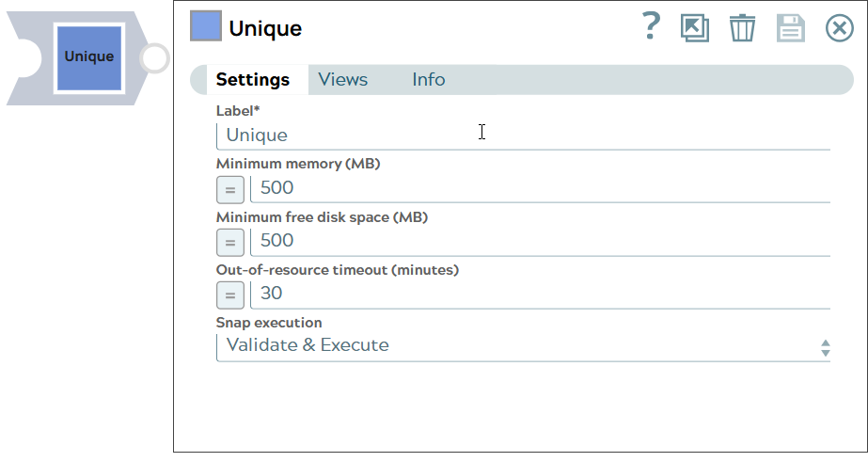
Task: Click the Unique snap's output connector circle
Action: (154, 58)
